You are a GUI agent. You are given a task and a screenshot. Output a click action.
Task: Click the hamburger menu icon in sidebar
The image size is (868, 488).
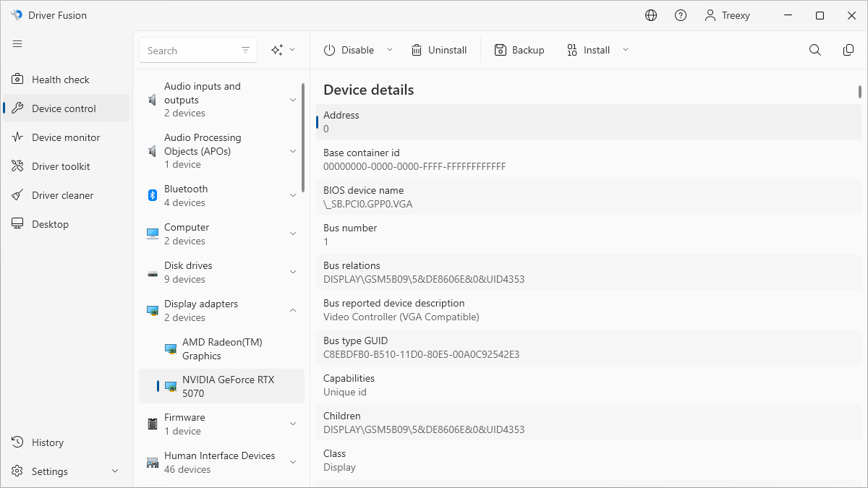17,44
